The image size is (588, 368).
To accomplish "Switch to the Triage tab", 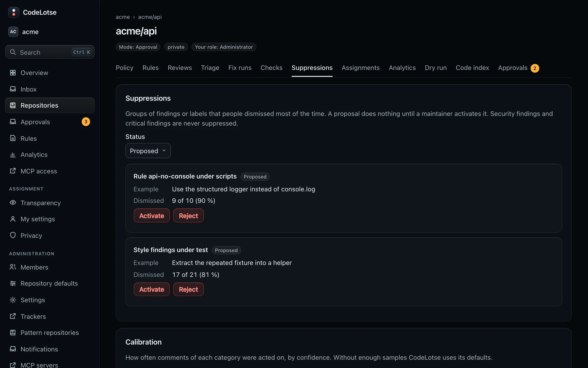I will coord(210,68).
